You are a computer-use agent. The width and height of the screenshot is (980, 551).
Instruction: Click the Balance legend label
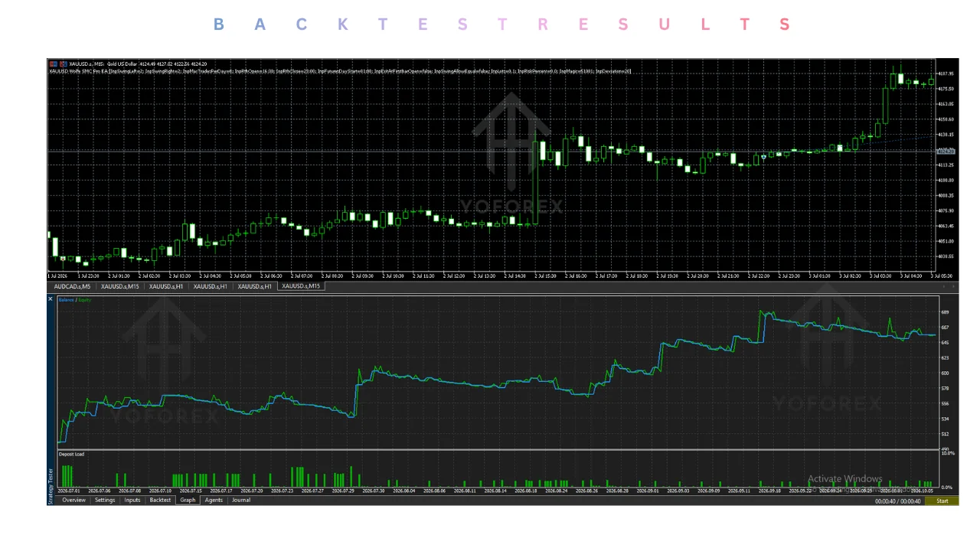point(66,300)
